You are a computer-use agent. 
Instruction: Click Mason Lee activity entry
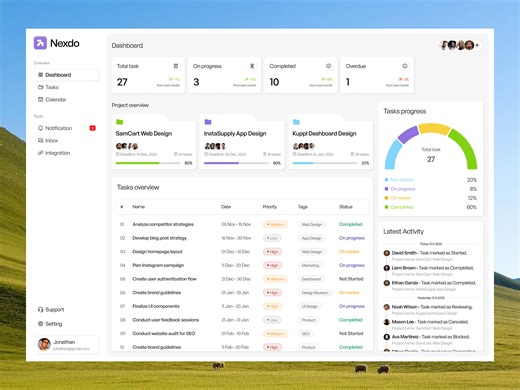(x=430, y=325)
